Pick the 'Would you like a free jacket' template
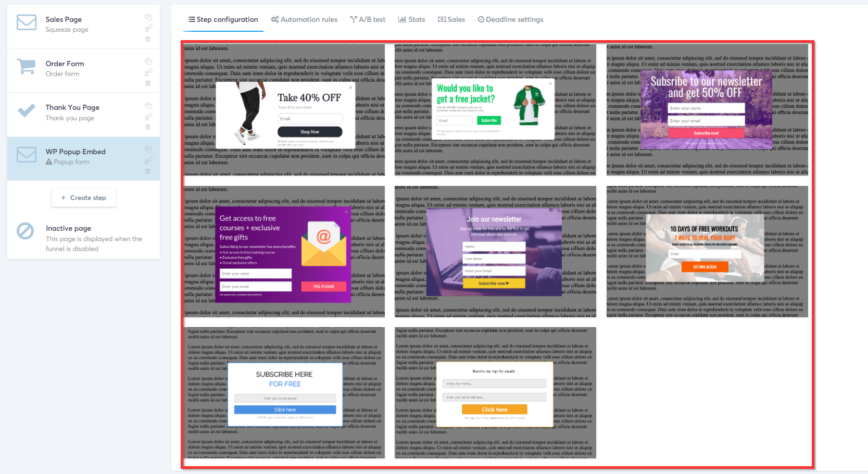Screen dimensions: 868x474 pos(495,110)
